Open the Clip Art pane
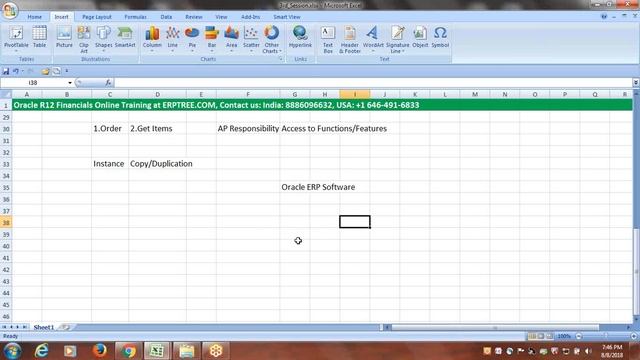The height and width of the screenshot is (360, 640). click(x=84, y=39)
